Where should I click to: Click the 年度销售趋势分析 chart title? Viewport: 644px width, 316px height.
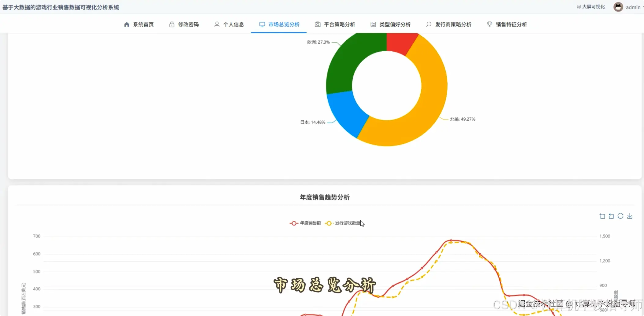pyautogui.click(x=325, y=197)
